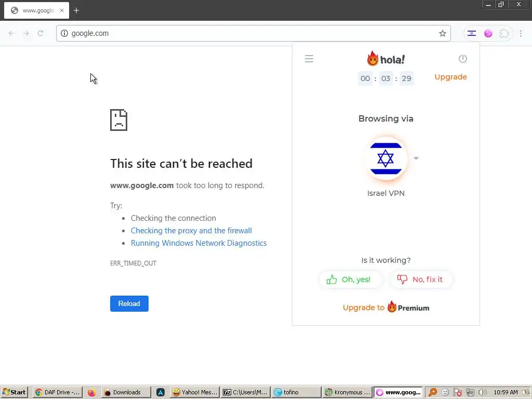The height and width of the screenshot is (399, 532).
Task: Open Firefox from the taskbar
Action: [91, 392]
